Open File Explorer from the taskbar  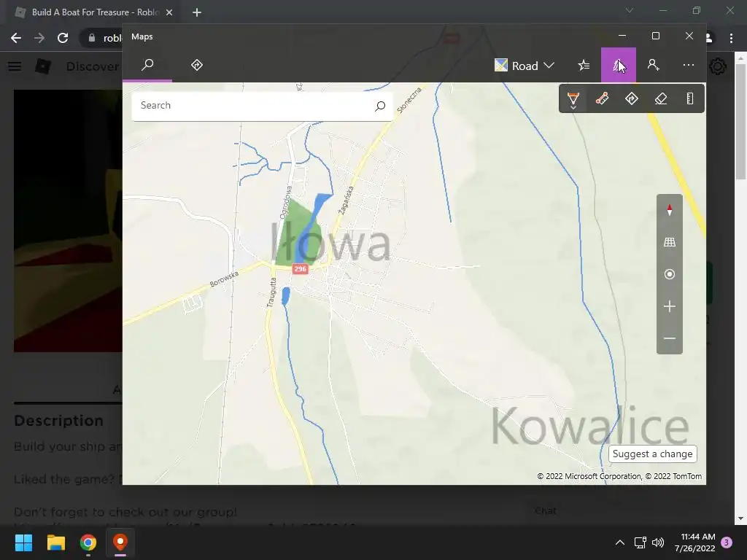click(x=55, y=542)
